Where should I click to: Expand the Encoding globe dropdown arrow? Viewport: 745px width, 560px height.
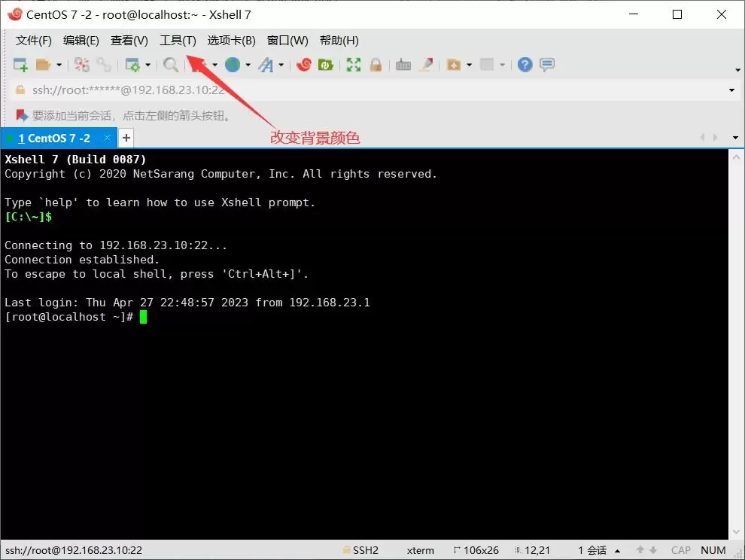pyautogui.click(x=248, y=65)
